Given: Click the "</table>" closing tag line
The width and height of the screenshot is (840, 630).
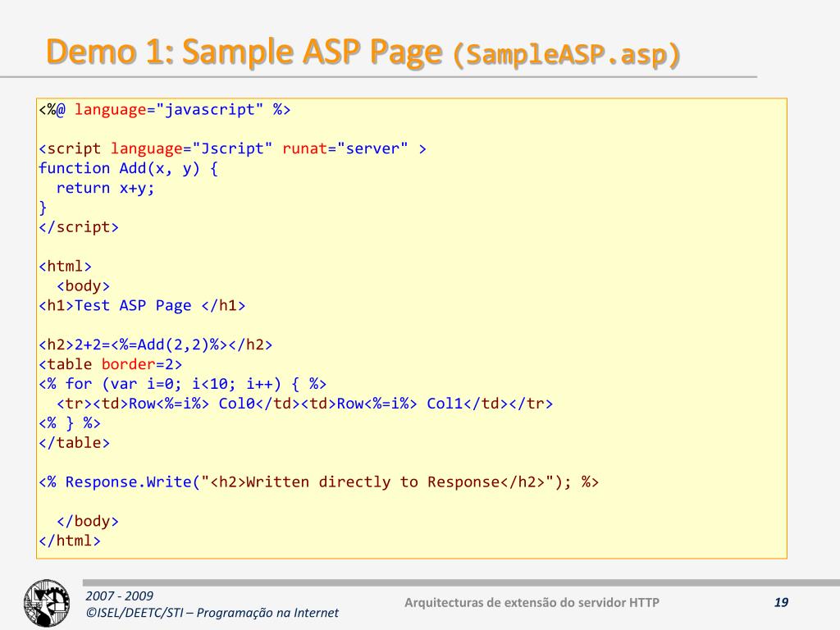Looking at the screenshot, I should click(74, 442).
